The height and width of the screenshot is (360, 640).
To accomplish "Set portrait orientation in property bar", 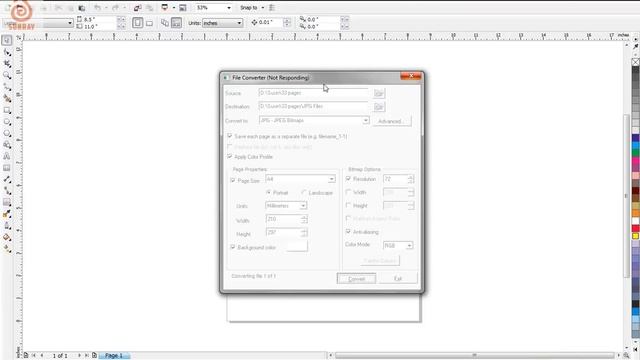I will click(138, 23).
